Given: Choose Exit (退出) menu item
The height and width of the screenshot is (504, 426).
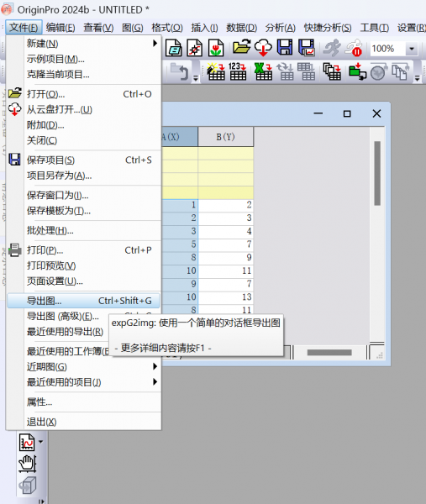Looking at the screenshot, I should coord(83,422).
